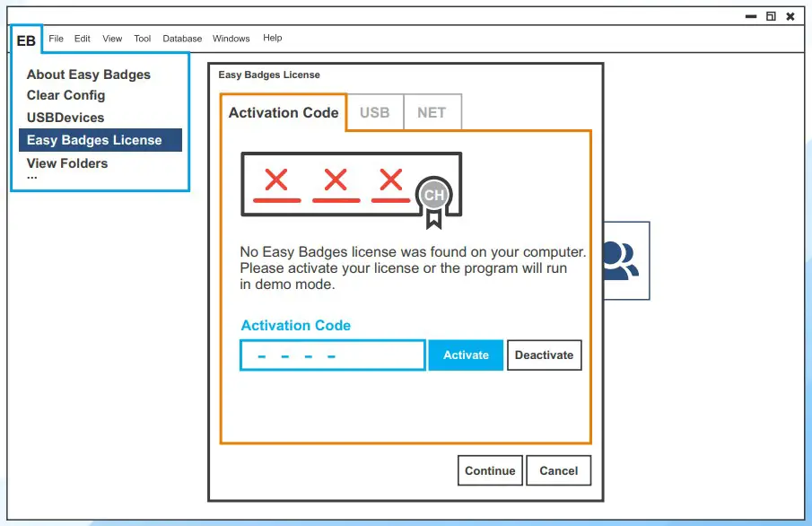Open the EB application menu
This screenshot has height=526, width=812.
(x=26, y=39)
